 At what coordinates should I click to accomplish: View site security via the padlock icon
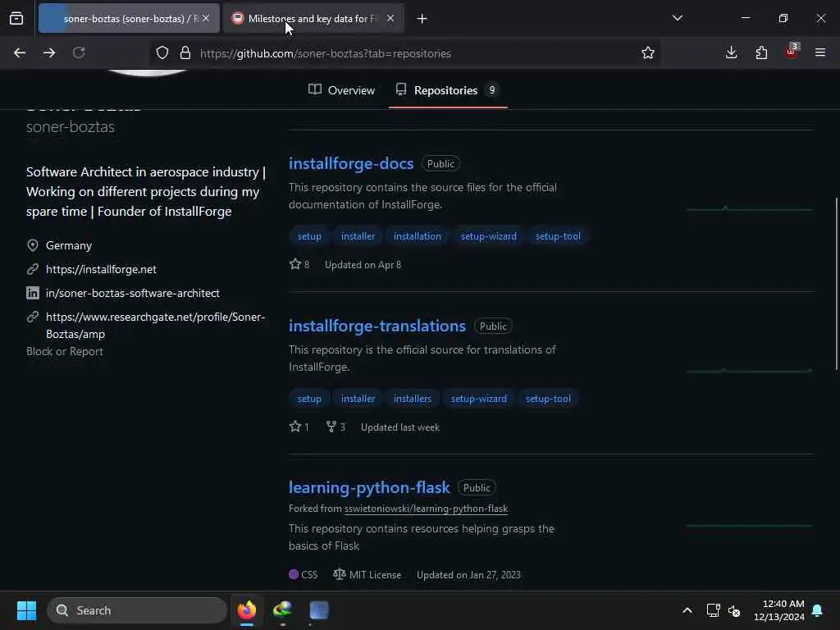[x=185, y=53]
